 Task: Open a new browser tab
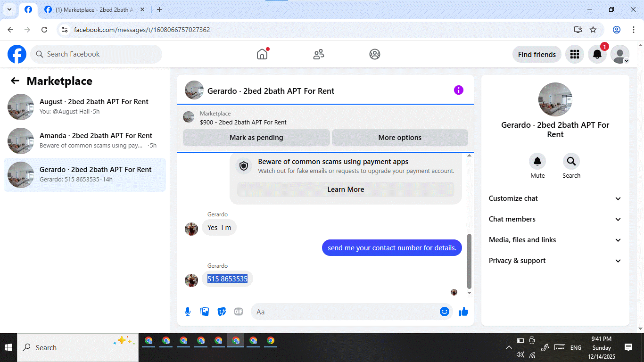159,9
